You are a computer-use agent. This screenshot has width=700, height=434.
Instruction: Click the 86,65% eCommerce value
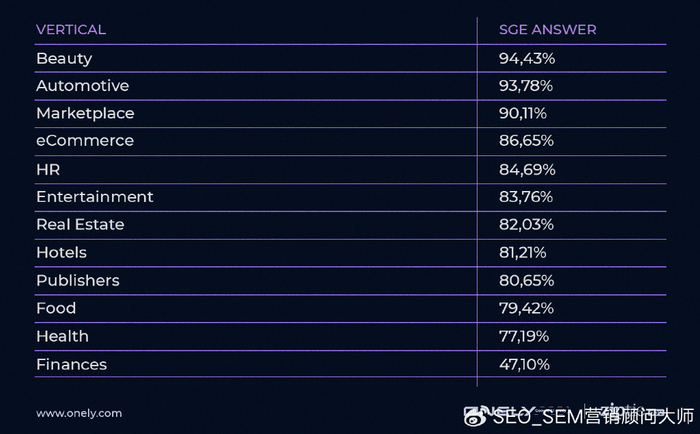526,141
